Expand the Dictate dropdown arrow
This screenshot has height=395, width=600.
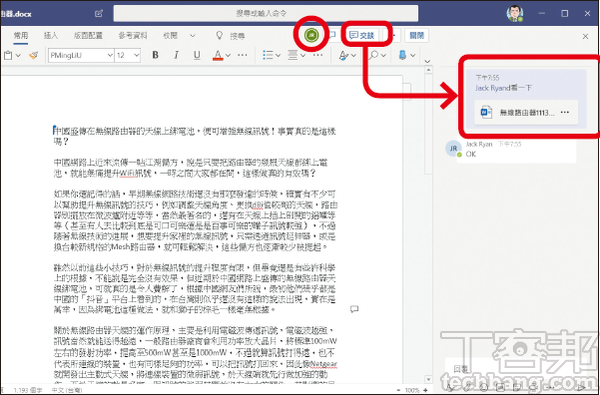[x=412, y=55]
